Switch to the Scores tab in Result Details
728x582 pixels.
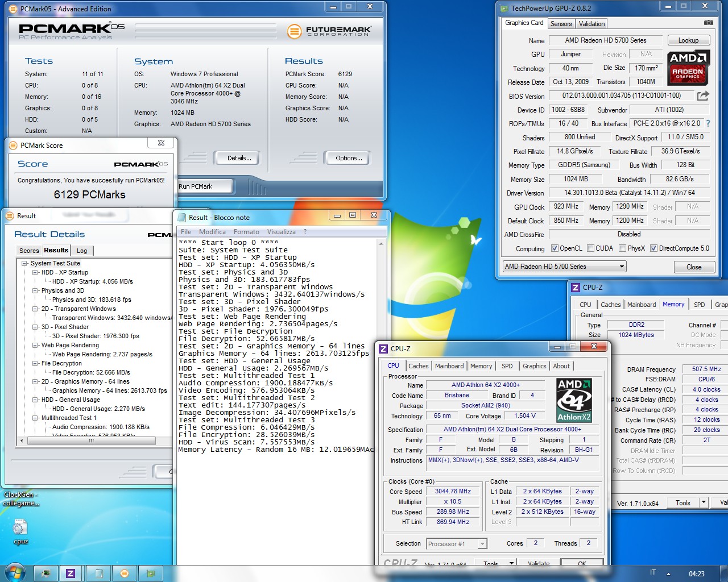click(29, 251)
